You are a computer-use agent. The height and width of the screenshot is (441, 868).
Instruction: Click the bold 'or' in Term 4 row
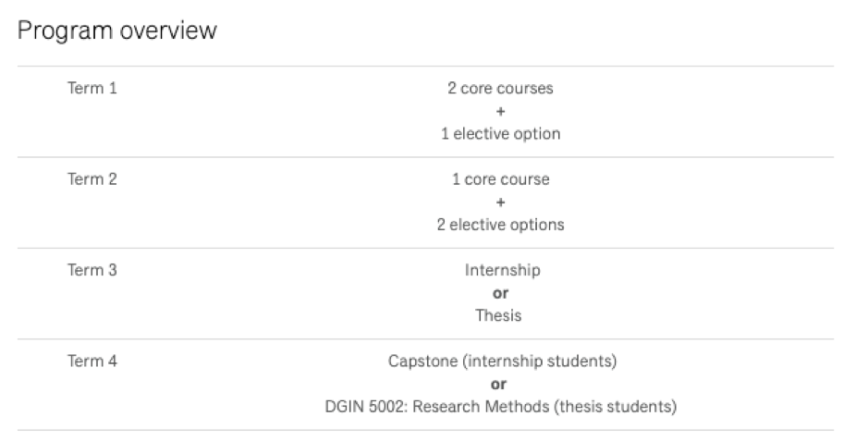coord(500,384)
